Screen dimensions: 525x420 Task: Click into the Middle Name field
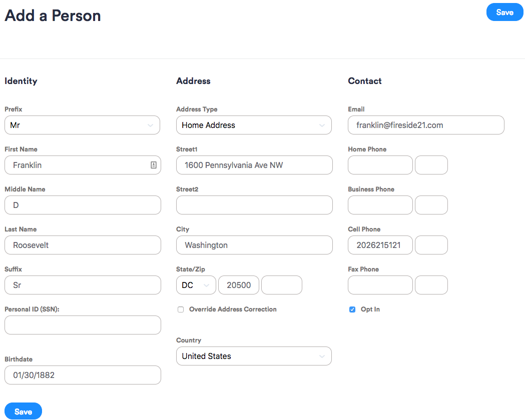point(83,205)
